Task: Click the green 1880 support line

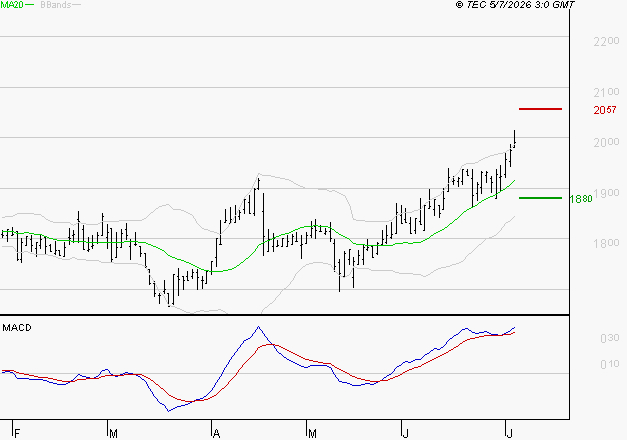Action: [540, 198]
